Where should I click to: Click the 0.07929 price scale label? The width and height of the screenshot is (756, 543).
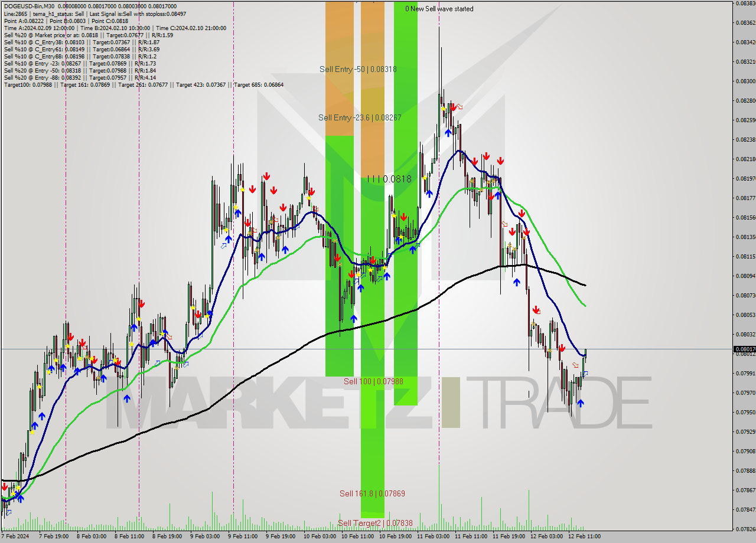[x=745, y=431]
